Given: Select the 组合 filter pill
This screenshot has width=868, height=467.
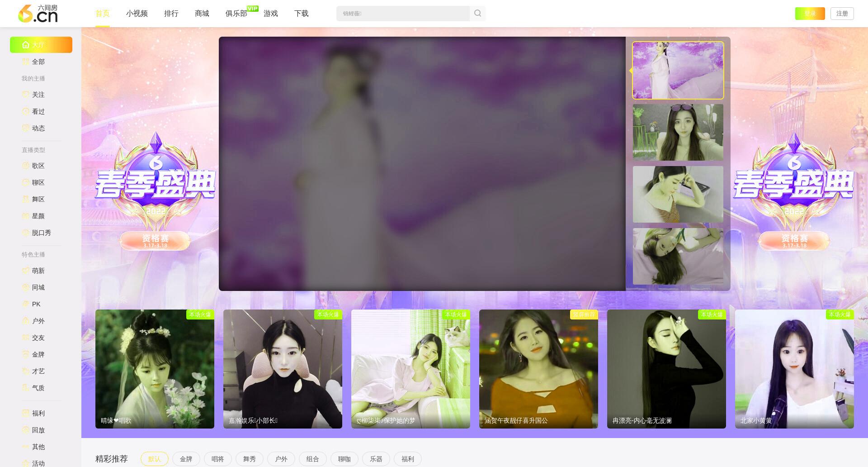Looking at the screenshot, I should point(313,459).
